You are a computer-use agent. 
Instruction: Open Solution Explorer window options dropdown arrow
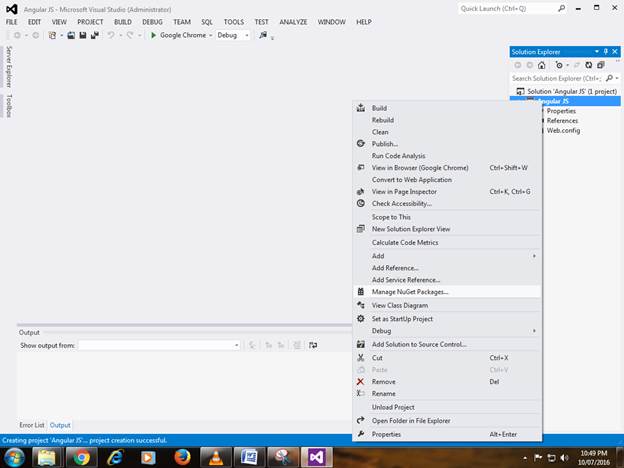(x=597, y=52)
